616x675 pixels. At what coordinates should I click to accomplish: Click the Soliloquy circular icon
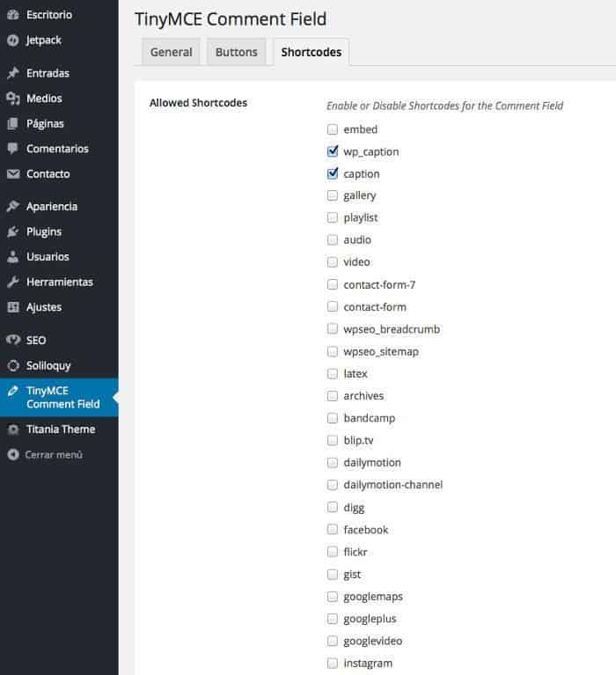tap(13, 365)
